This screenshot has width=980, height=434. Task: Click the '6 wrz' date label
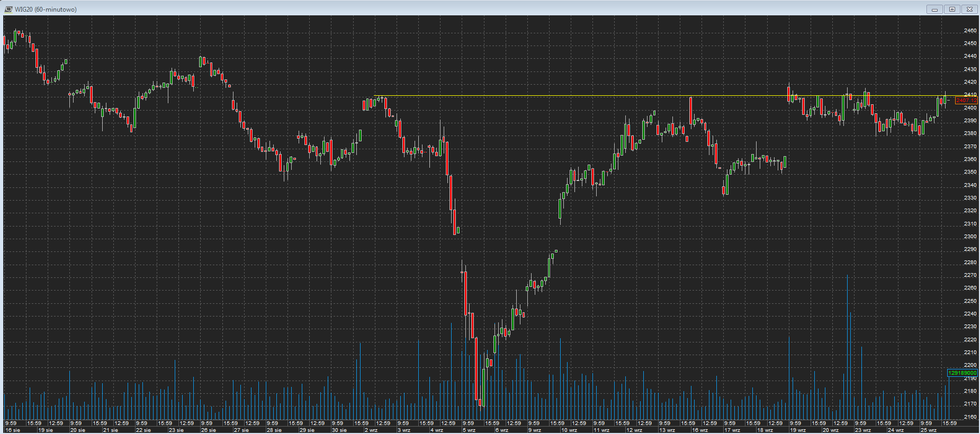(502, 430)
